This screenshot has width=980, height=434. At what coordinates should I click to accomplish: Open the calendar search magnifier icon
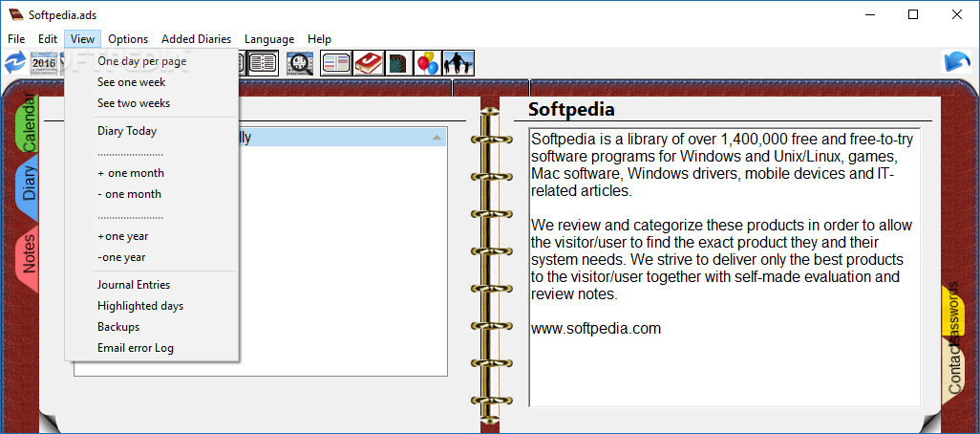pos(299,63)
